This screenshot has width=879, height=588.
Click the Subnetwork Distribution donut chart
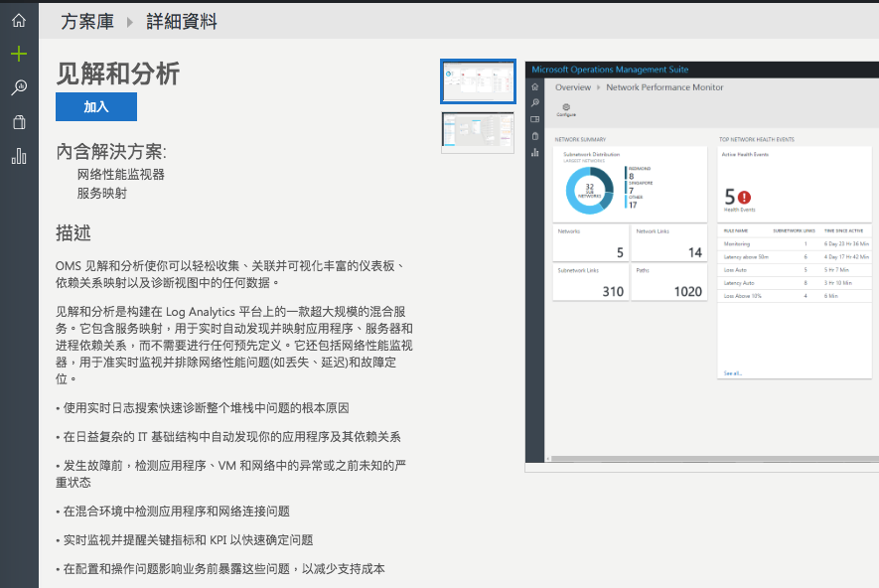click(x=590, y=191)
